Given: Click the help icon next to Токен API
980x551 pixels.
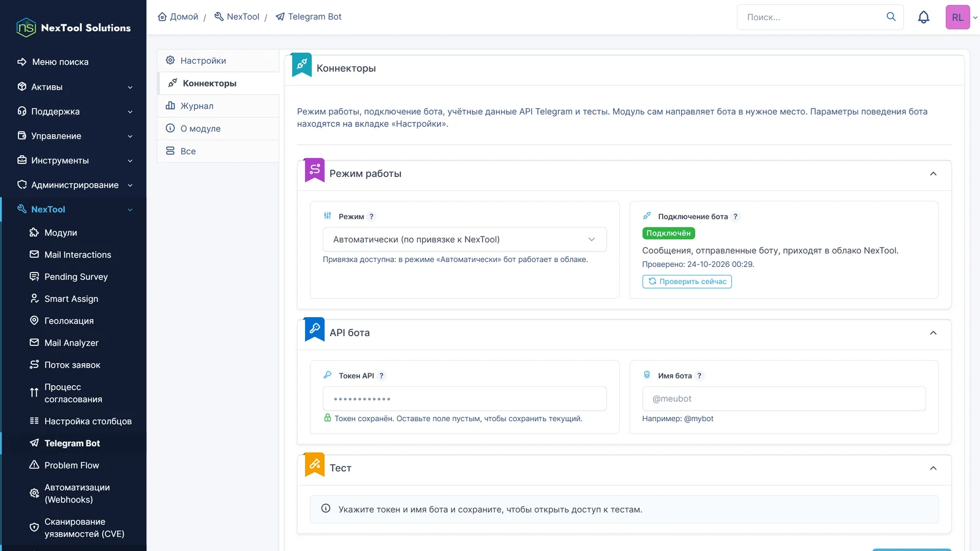Looking at the screenshot, I should 382,376.
